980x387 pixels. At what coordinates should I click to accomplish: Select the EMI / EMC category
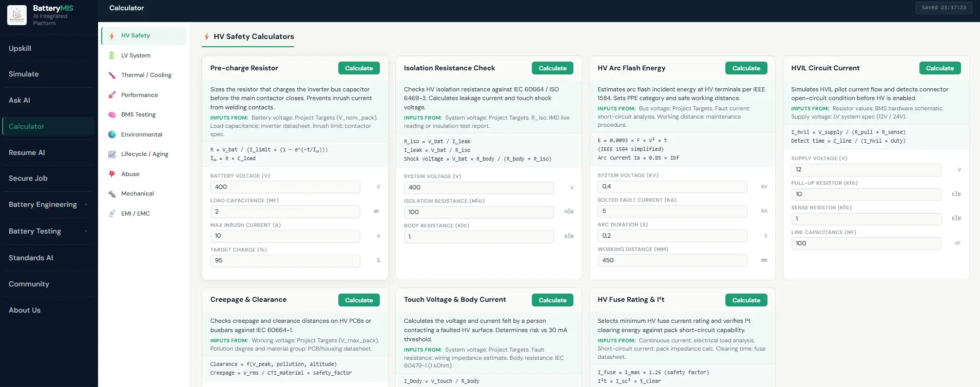[144, 214]
